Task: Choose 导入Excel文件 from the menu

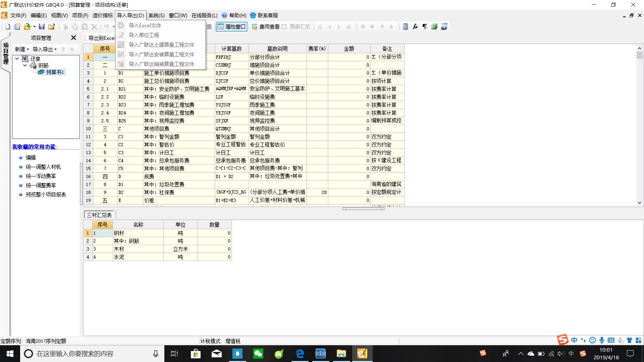Action: click(160, 25)
